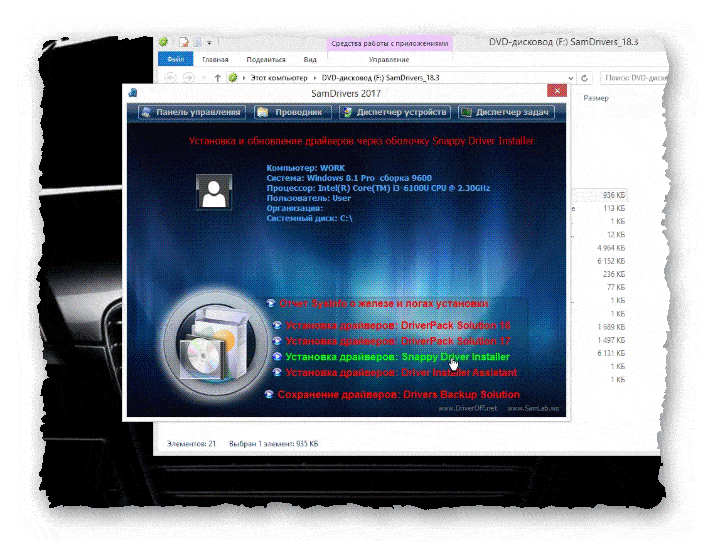Start Snappy Driver Installer option

point(397,357)
